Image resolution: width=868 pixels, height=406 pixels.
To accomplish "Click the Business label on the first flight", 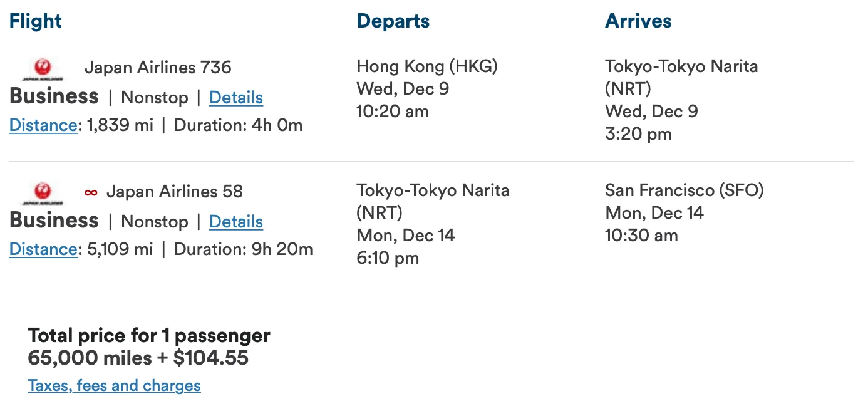I will click(54, 96).
